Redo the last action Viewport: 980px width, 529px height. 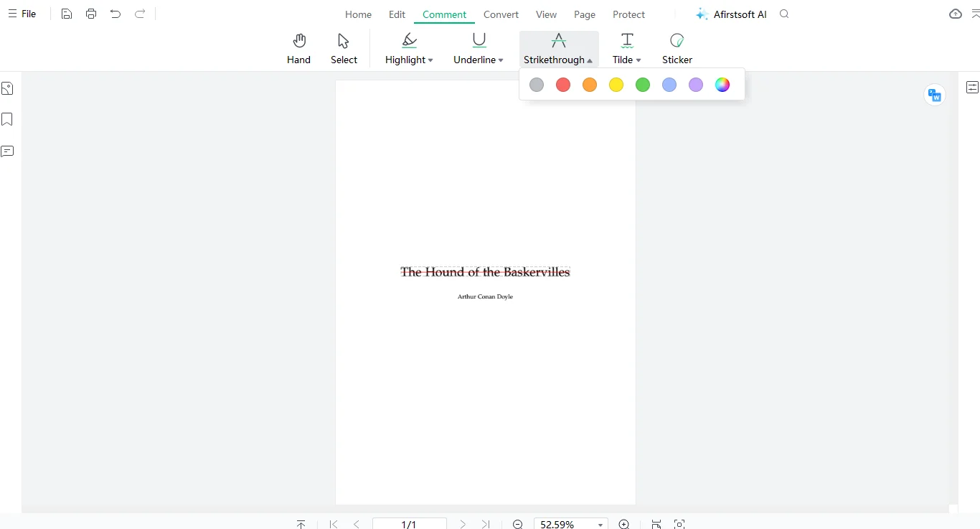[140, 14]
